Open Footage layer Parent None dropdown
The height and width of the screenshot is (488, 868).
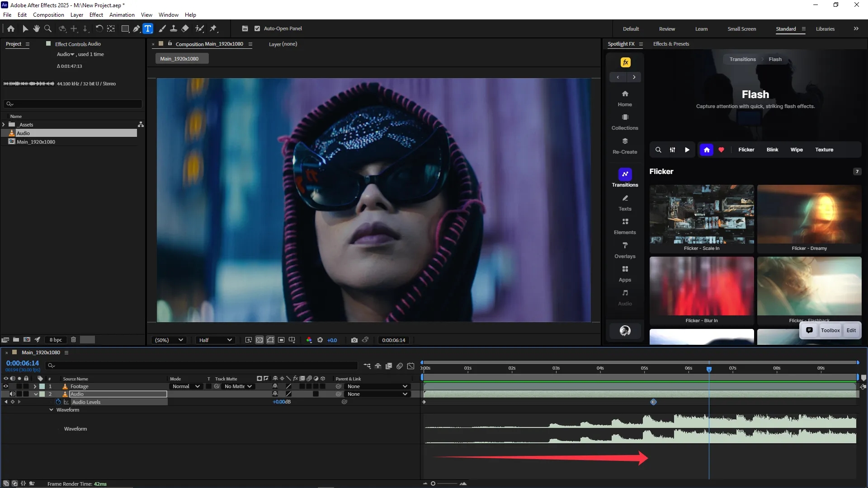pos(377,386)
